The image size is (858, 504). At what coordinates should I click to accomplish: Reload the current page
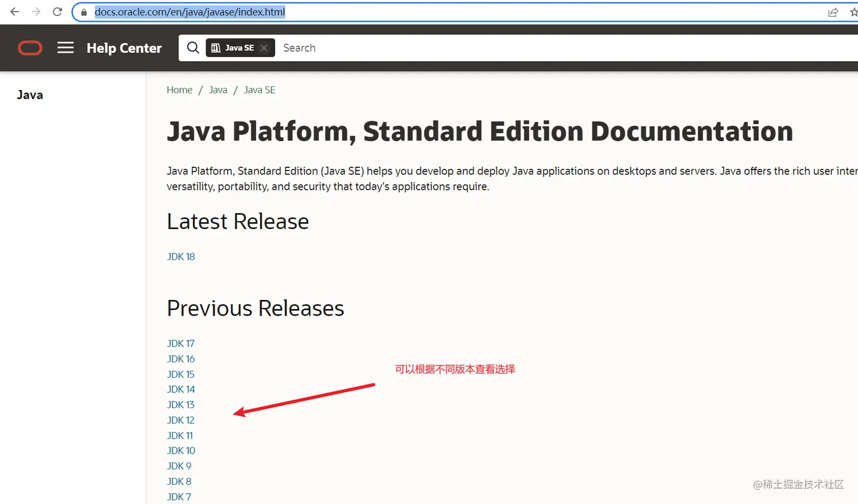[x=57, y=12]
